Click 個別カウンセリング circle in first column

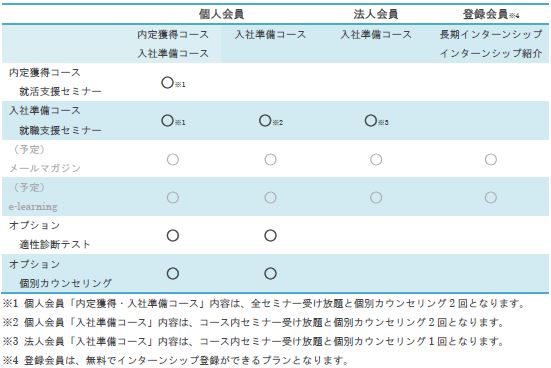coord(173,273)
